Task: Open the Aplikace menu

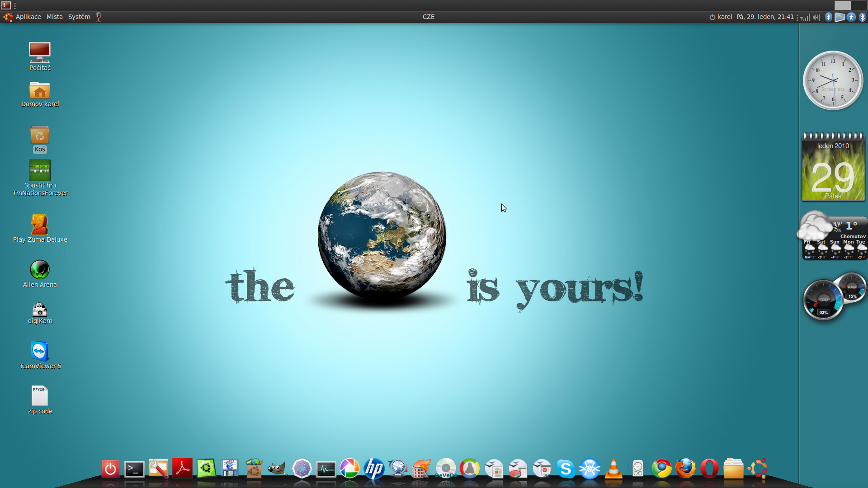Action: (x=28, y=17)
